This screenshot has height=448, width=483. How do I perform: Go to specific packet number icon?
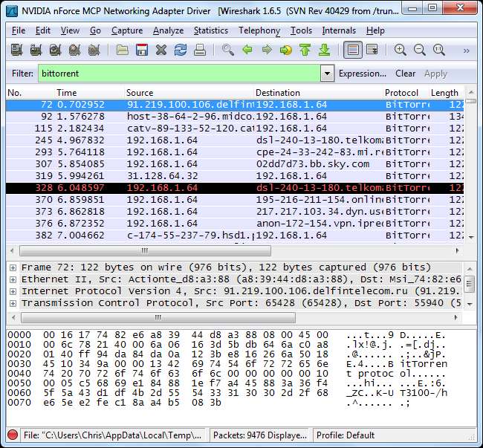[x=286, y=50]
